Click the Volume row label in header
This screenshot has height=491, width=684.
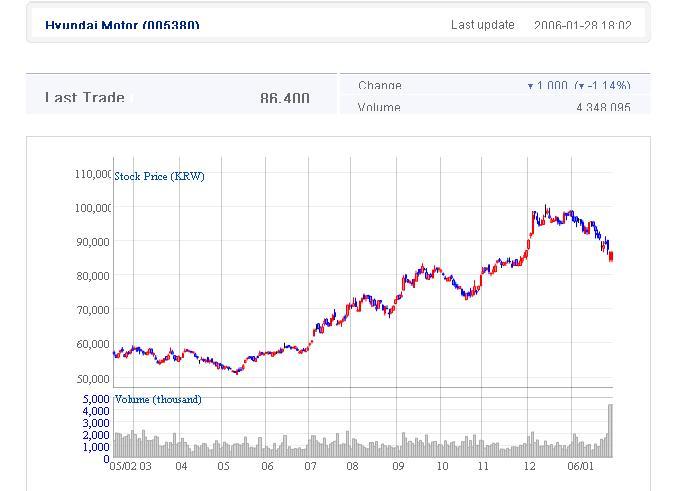pos(379,108)
